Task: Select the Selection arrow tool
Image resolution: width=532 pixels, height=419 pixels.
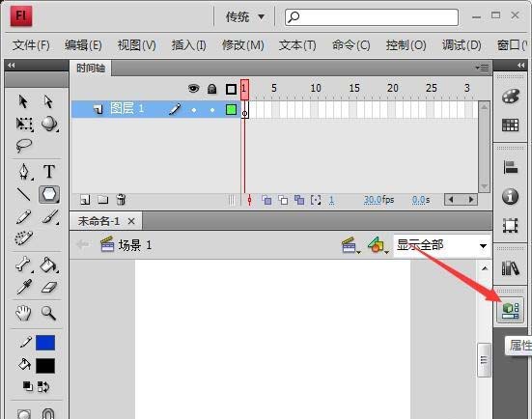Action: tap(23, 101)
